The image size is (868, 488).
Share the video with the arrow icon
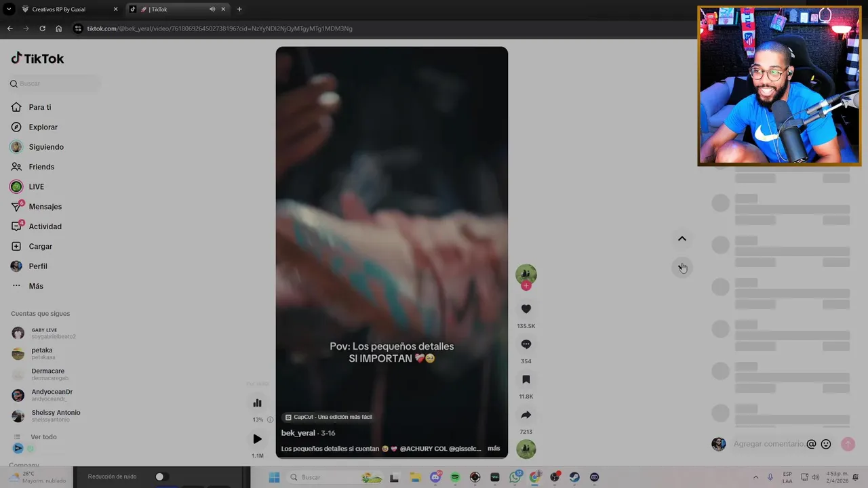pyautogui.click(x=526, y=415)
